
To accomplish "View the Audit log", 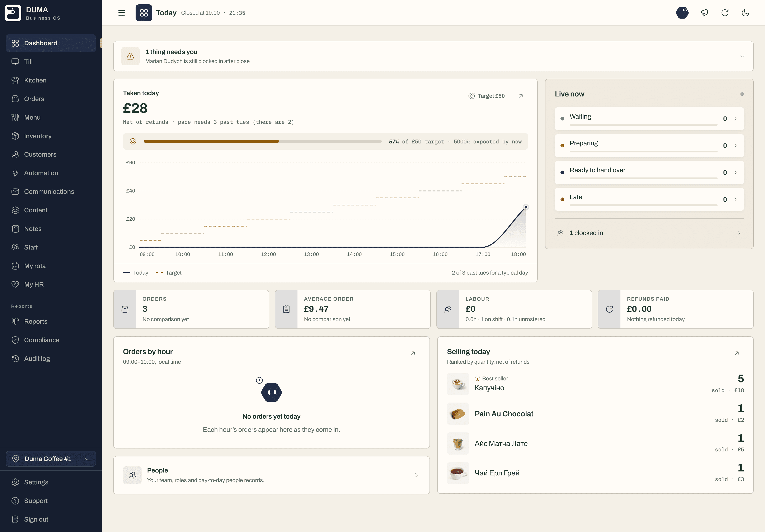I will 51,358.
